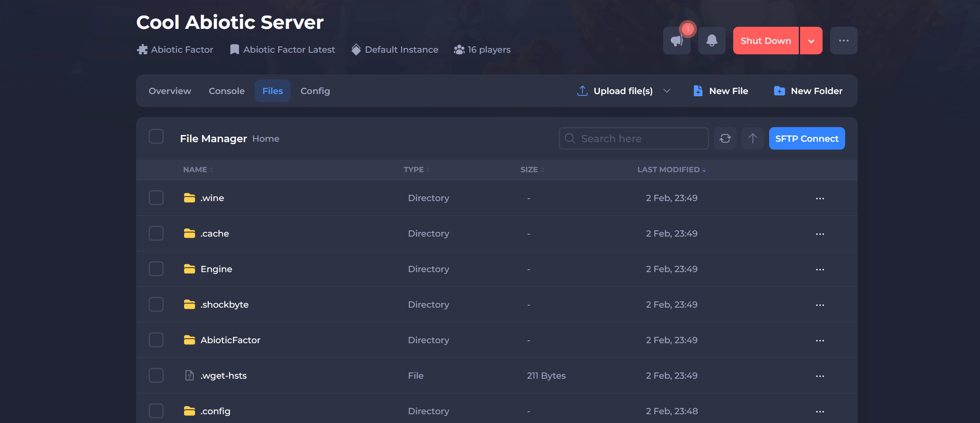Check the .shockbyte row checkbox

156,304
